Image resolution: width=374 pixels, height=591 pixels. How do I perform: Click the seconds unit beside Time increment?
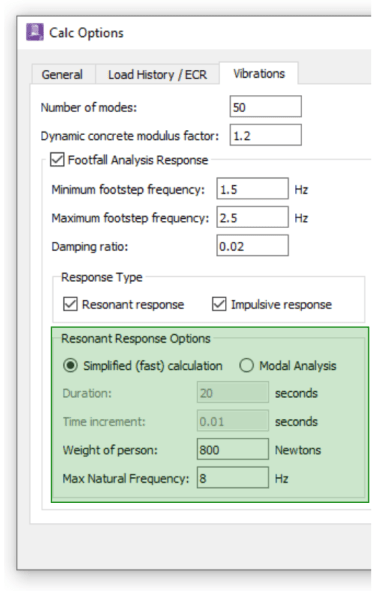tap(296, 421)
